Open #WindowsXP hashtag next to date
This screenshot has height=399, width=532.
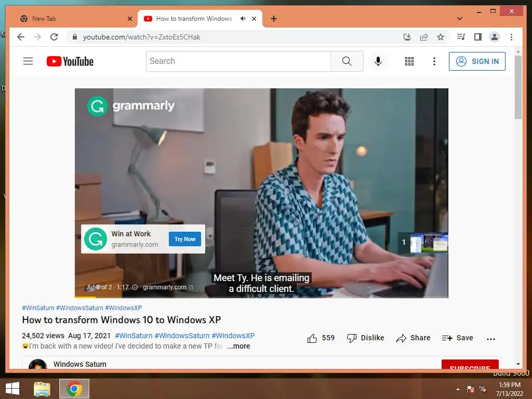coord(233,336)
